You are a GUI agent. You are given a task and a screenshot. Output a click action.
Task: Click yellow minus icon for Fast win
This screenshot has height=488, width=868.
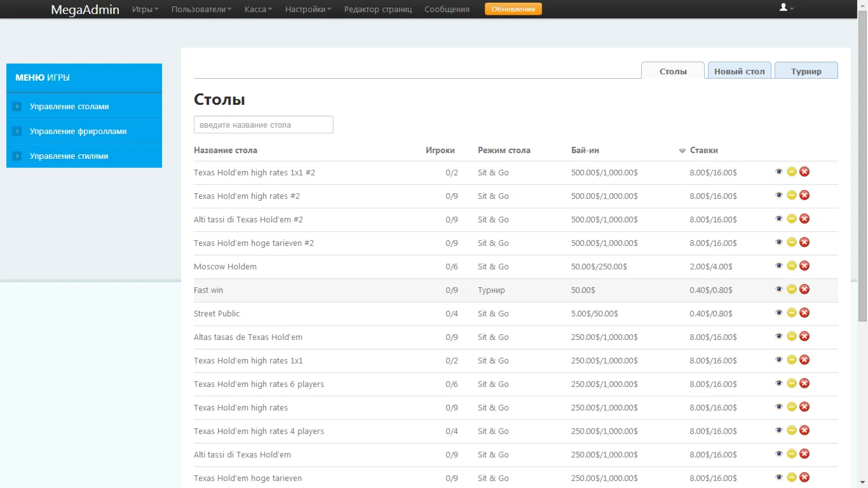(x=792, y=290)
